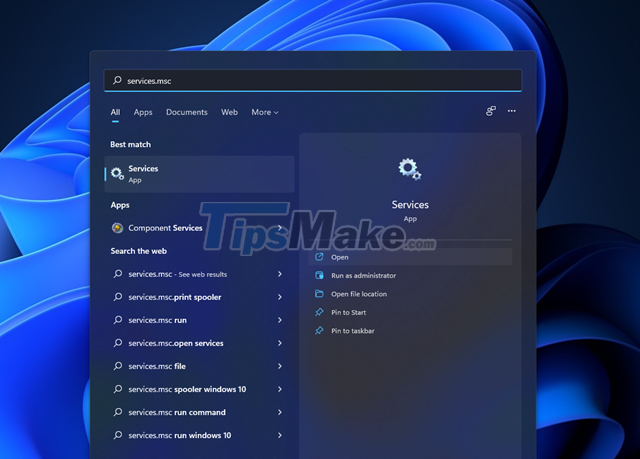Switch to the Documents tab

point(187,112)
